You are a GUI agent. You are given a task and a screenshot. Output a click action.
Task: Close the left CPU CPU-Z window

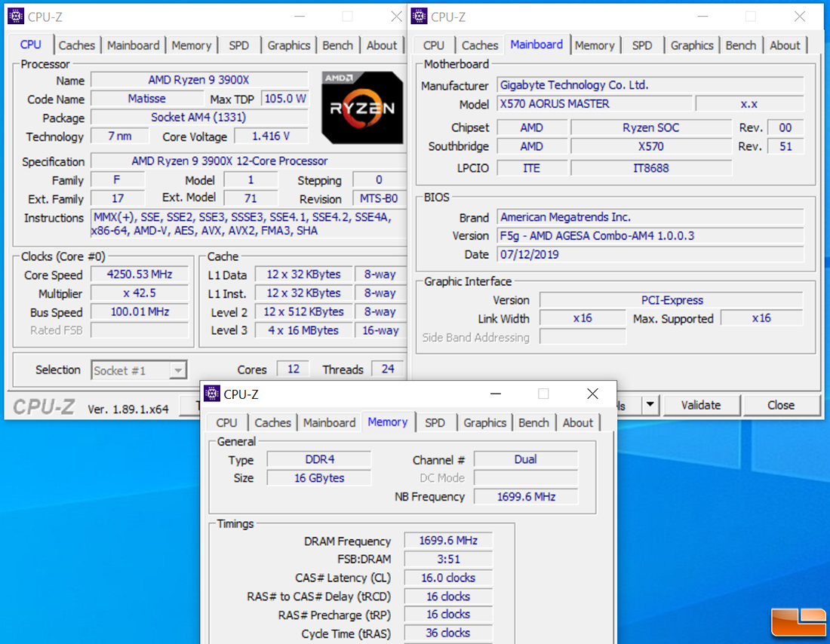[x=396, y=17]
